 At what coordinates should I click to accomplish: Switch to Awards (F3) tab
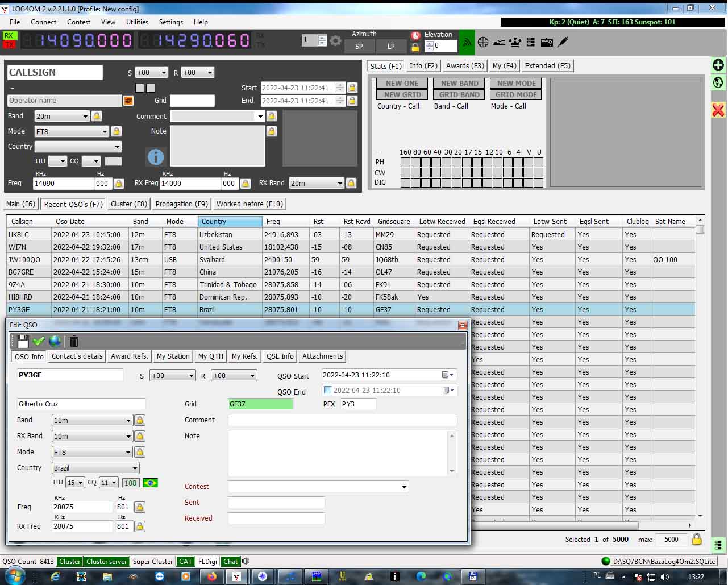465,66
